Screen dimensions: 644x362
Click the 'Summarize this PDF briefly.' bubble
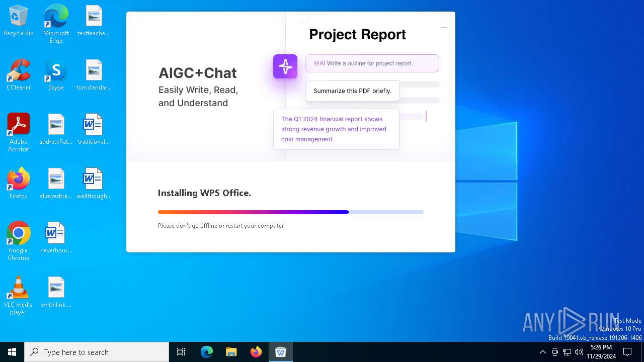352,91
